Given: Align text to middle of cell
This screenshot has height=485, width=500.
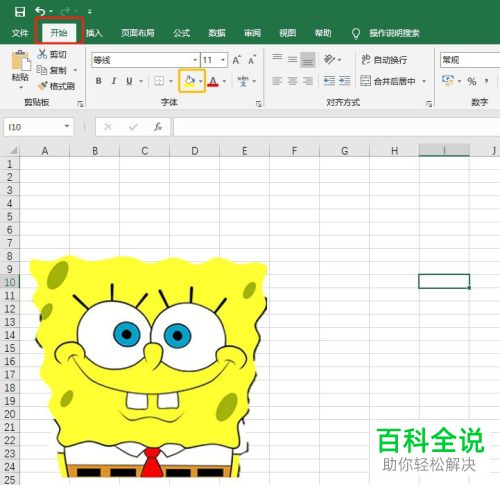Looking at the screenshot, I should tap(293, 60).
